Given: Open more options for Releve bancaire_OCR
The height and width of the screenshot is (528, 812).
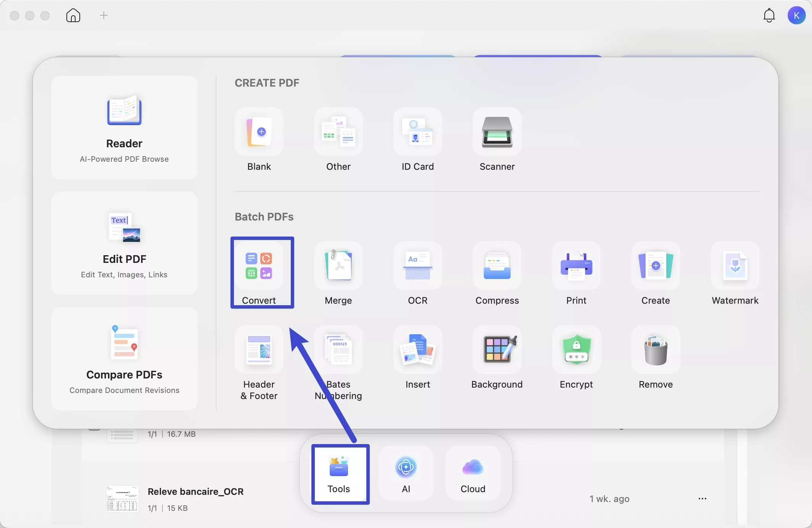Looking at the screenshot, I should (x=702, y=499).
